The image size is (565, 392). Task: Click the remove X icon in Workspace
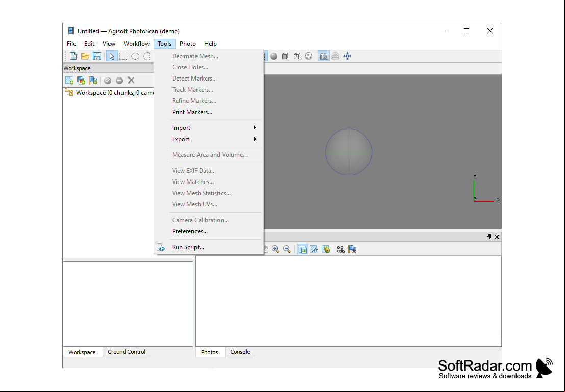[x=131, y=80]
